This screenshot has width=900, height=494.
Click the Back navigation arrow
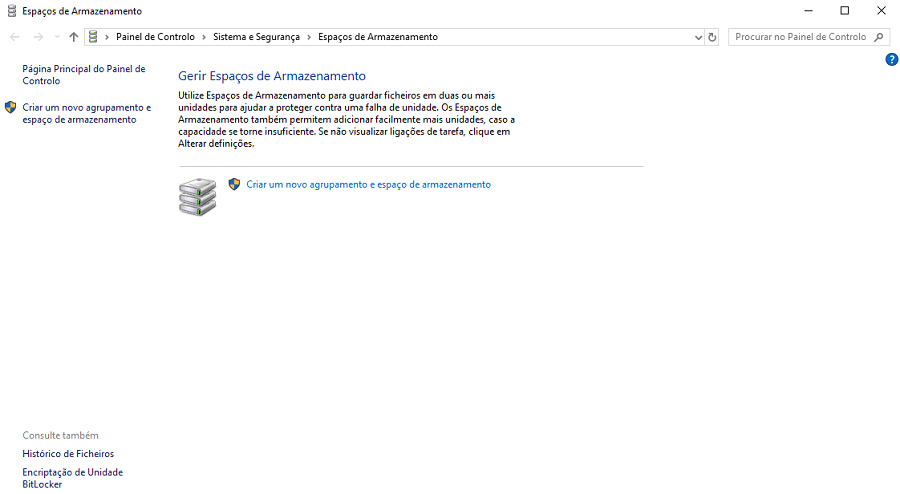[x=15, y=37]
